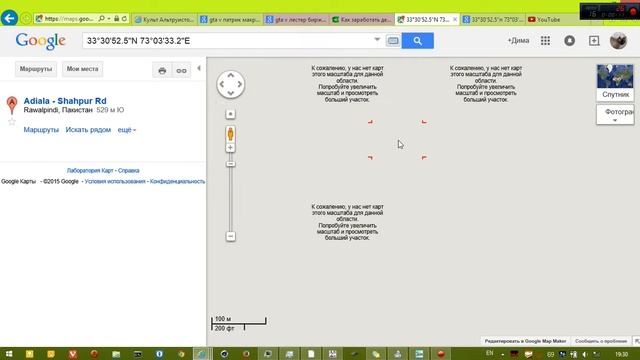Open the Adiala - Shahpur Rd link
This screenshot has height=360, width=640.
pos(65,101)
